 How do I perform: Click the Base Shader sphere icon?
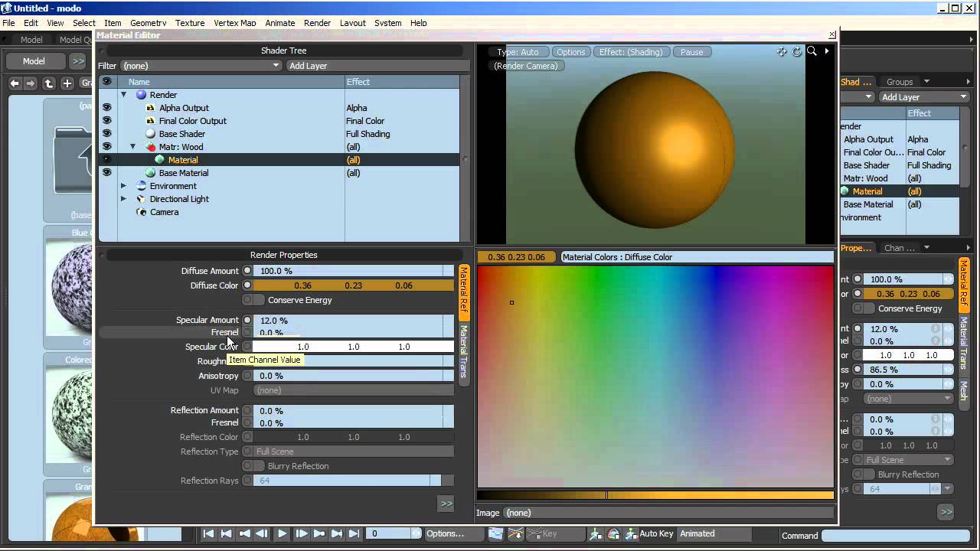click(150, 134)
